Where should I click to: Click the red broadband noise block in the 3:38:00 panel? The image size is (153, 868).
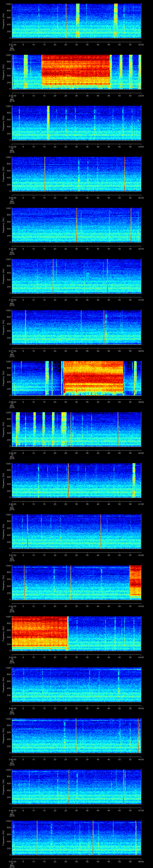coord(94,377)
